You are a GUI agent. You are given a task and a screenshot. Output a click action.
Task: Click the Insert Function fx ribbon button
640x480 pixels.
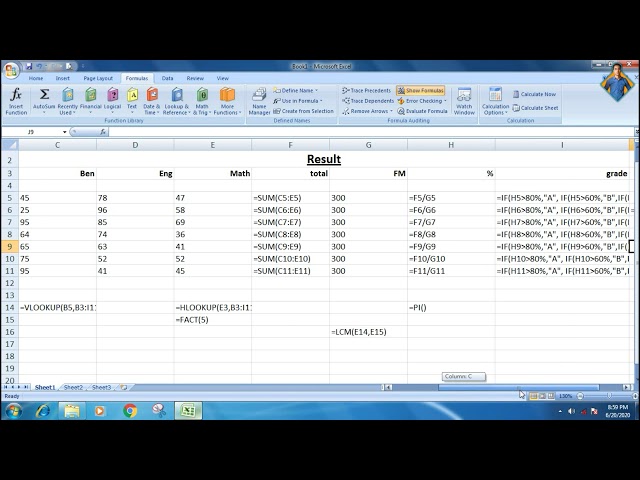[x=16, y=101]
